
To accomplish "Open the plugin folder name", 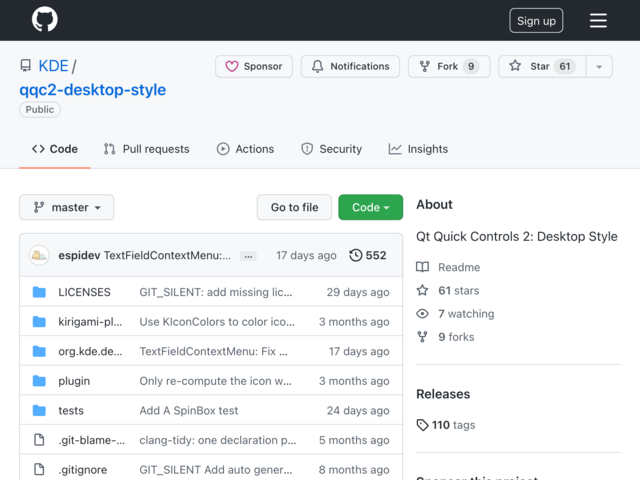I will (x=74, y=381).
